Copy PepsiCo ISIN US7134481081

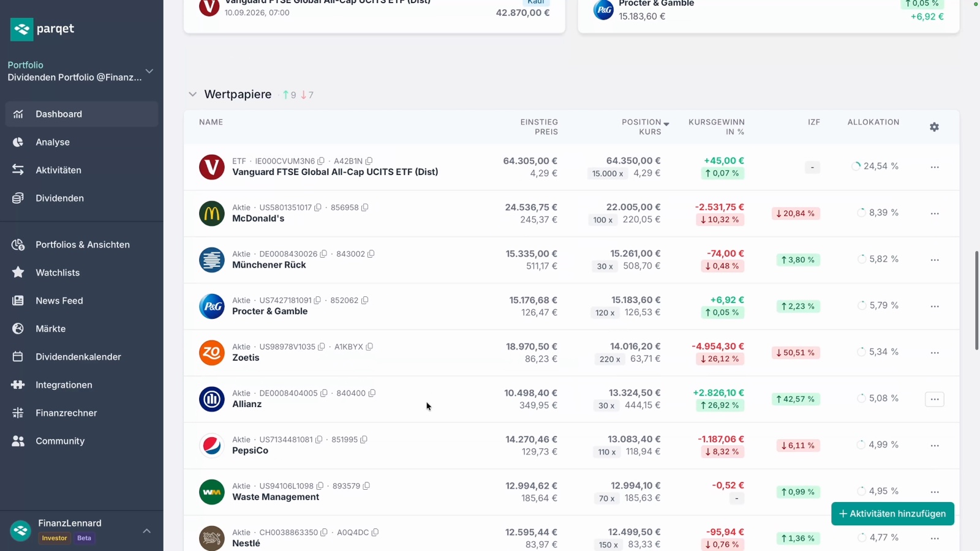tap(318, 440)
